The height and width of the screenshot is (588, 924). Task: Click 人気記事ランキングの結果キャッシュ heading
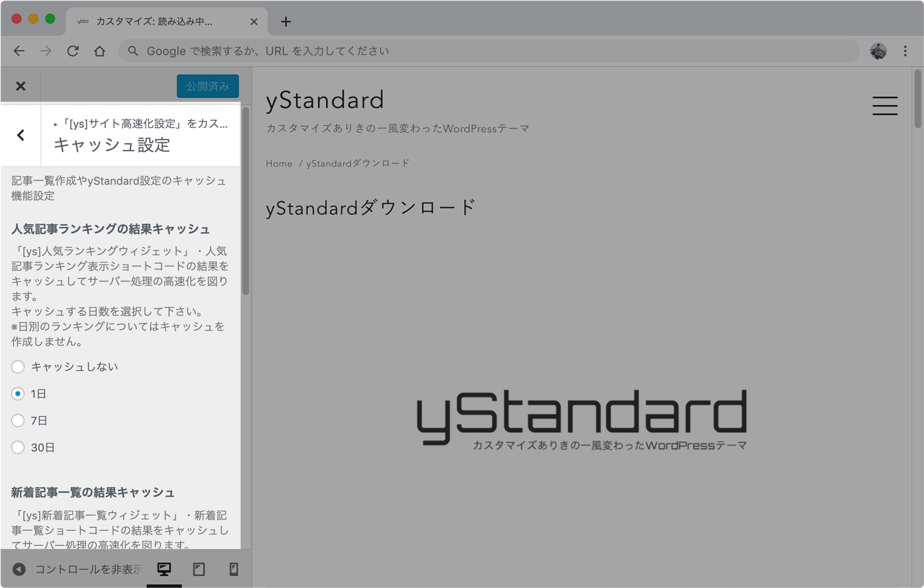point(110,229)
